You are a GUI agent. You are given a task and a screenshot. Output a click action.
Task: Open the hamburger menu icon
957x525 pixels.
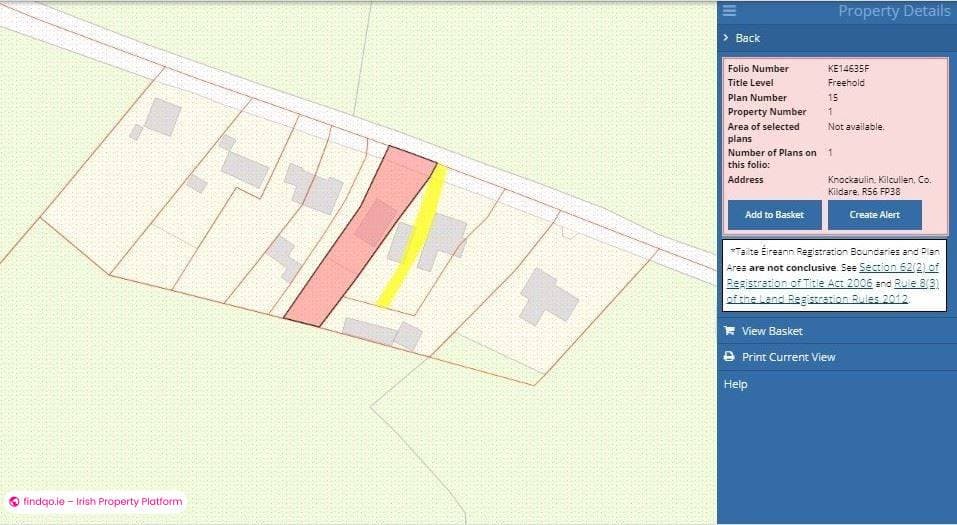[x=729, y=11]
